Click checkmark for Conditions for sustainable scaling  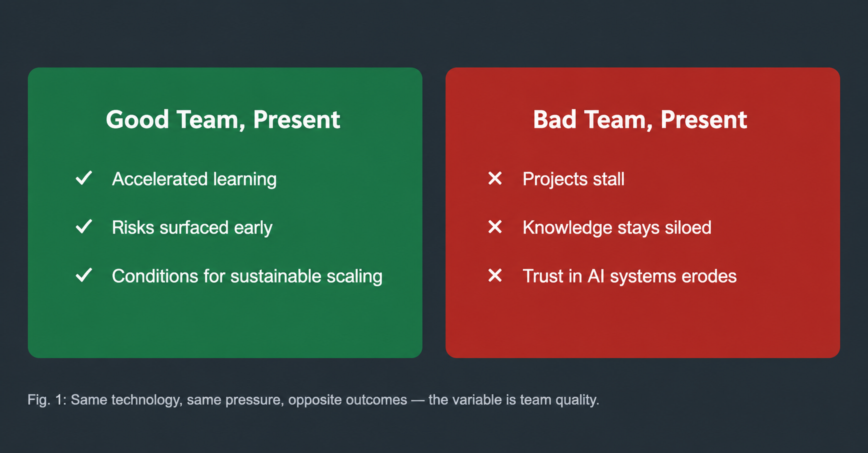[x=83, y=275]
